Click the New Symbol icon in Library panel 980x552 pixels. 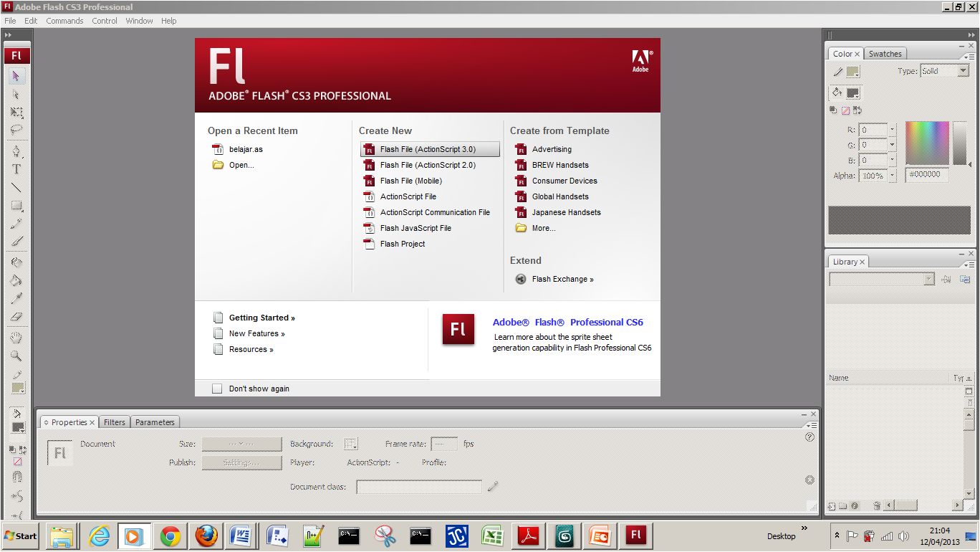click(x=832, y=506)
